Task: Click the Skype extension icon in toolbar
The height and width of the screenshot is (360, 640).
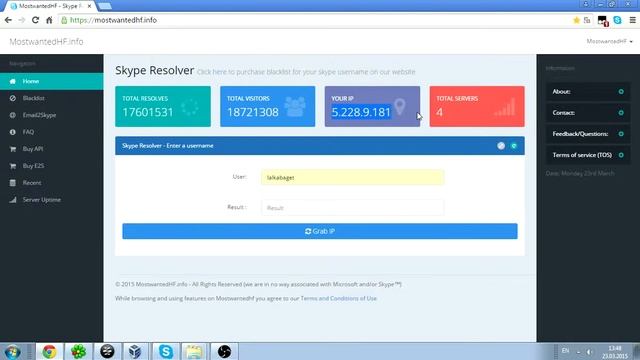Action: click(x=617, y=20)
